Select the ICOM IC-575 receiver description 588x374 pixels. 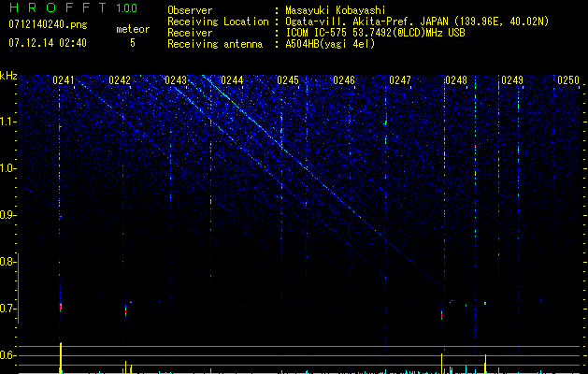tap(375, 33)
